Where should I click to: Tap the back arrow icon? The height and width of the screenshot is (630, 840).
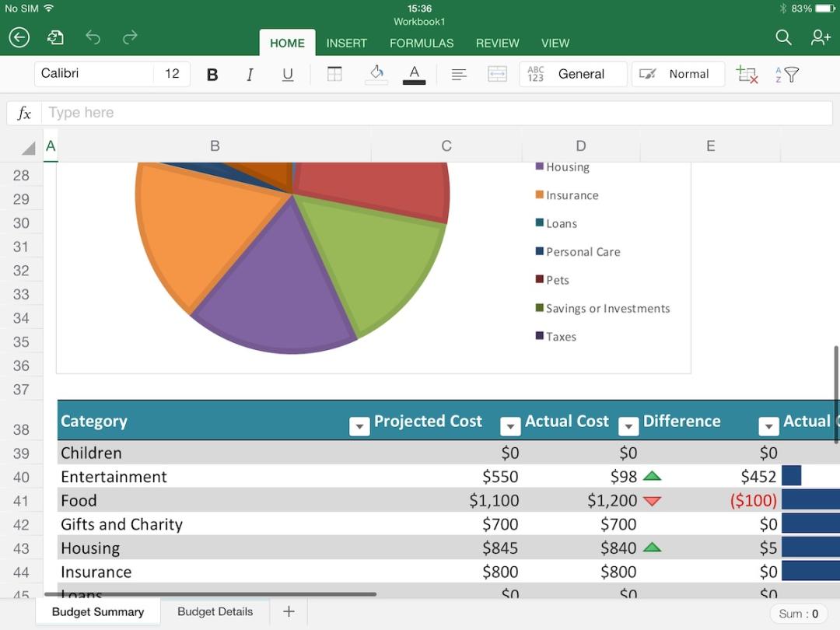[19, 37]
